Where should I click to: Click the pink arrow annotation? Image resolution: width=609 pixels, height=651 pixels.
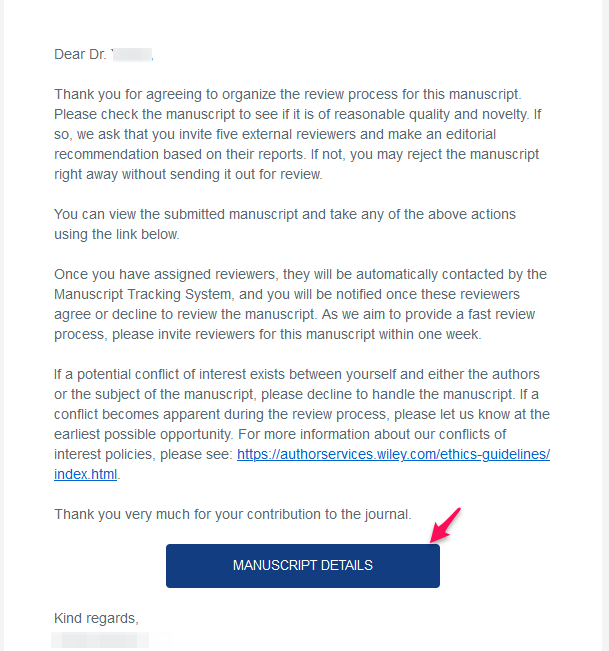click(445, 525)
